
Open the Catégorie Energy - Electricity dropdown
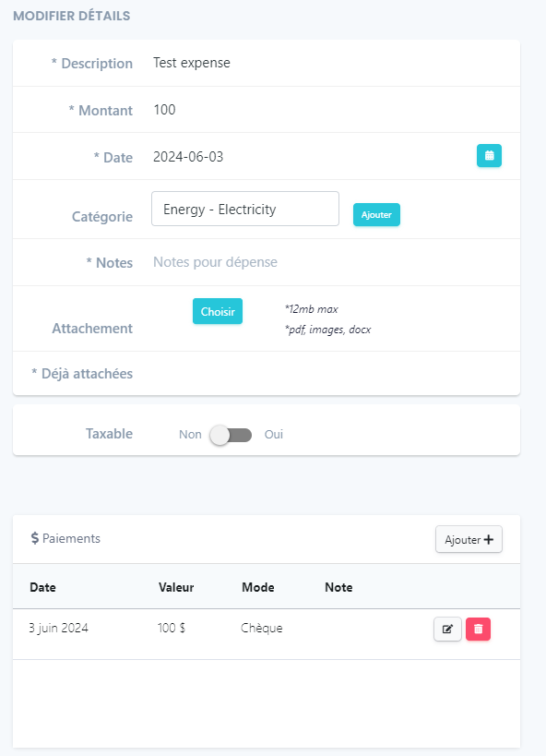pos(245,209)
